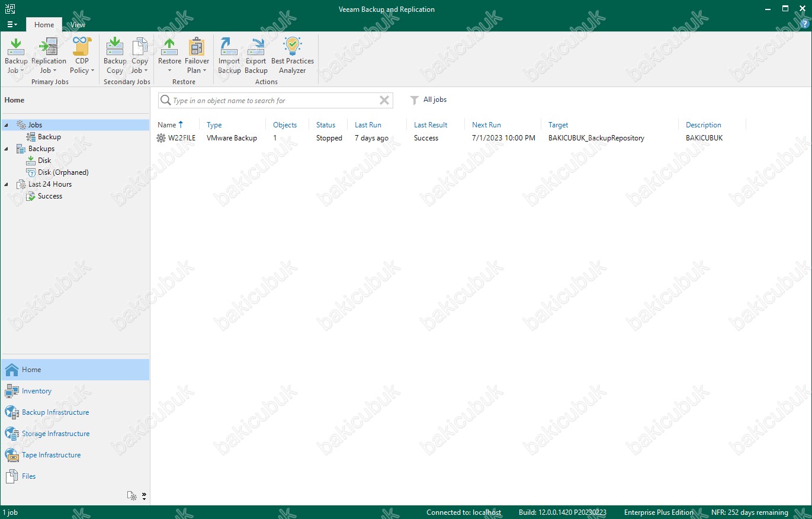Collapse the Last 24 Hours tree node

pos(7,184)
